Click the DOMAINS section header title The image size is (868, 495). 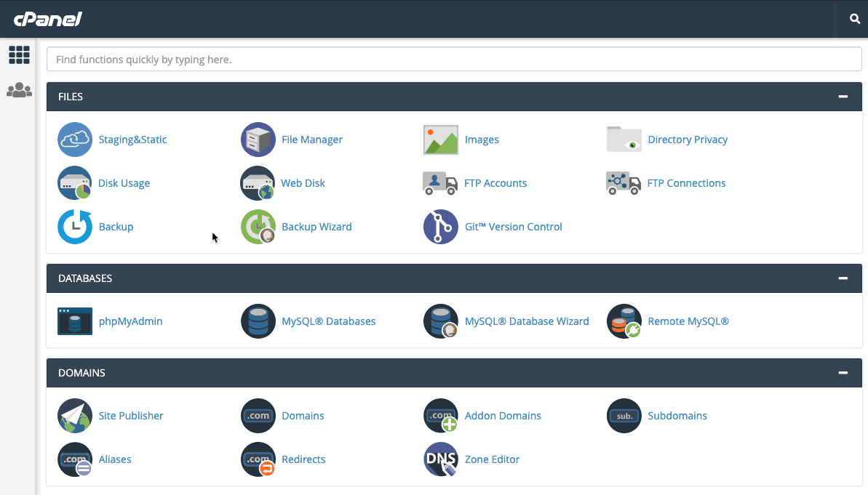tap(81, 373)
